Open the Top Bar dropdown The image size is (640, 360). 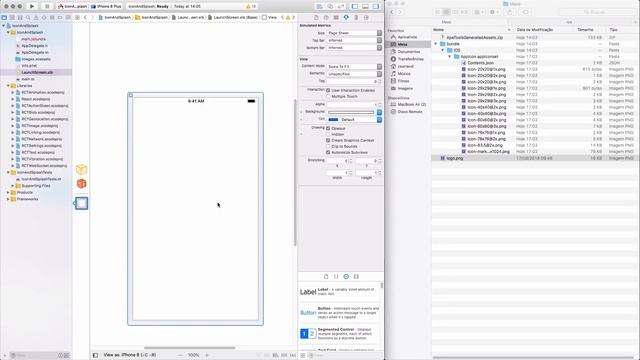(x=354, y=40)
